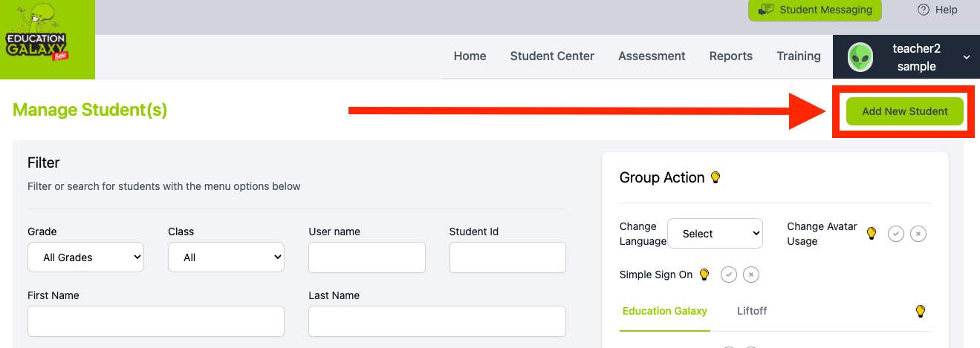This screenshot has height=348, width=980.
Task: Enable Simple Sign On with checkmark
Action: 729,275
